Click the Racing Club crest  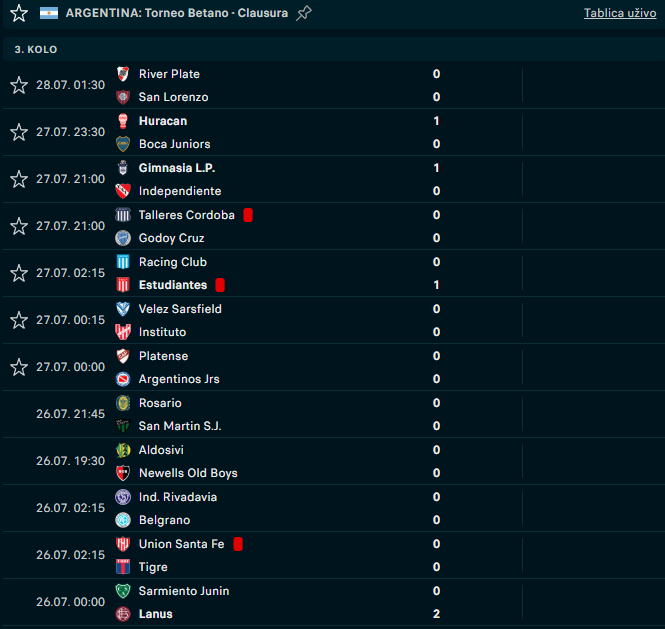[123, 262]
